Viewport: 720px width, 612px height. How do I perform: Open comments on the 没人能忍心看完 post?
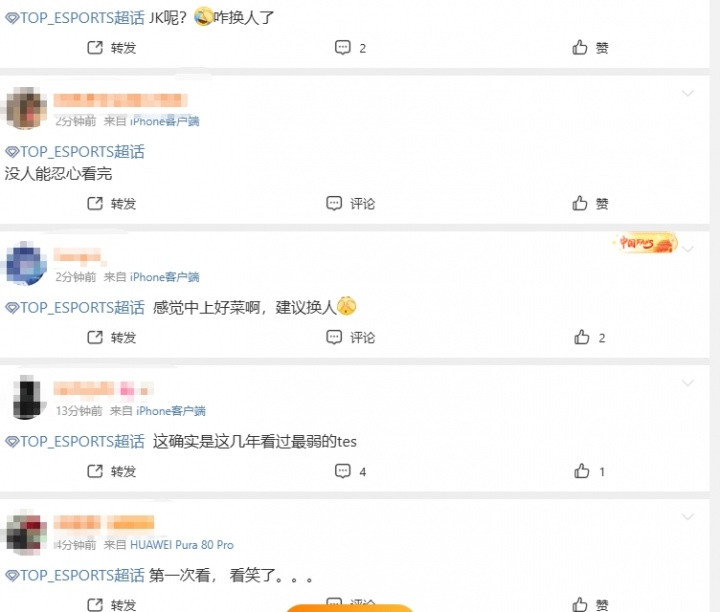pyautogui.click(x=350, y=203)
